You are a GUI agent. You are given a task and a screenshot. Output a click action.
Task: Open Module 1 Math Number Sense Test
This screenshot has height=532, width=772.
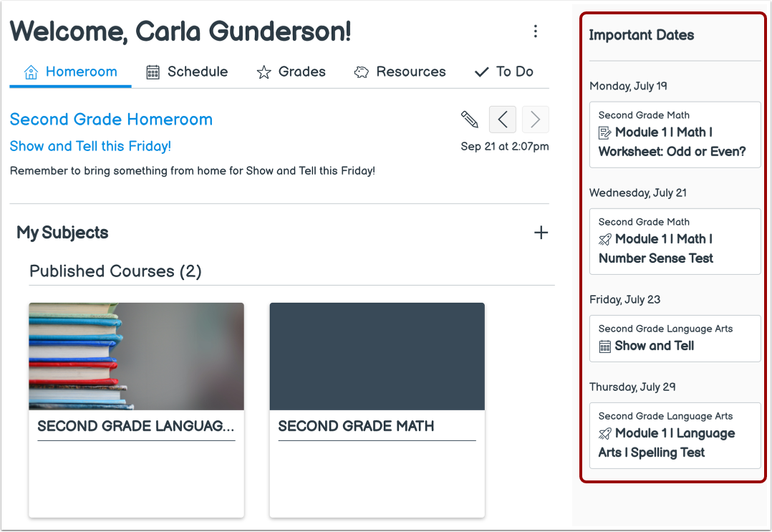pos(656,248)
